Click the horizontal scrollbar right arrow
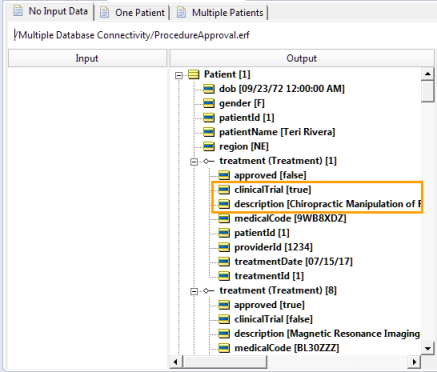Image resolution: width=437 pixels, height=372 pixels. coord(414,362)
